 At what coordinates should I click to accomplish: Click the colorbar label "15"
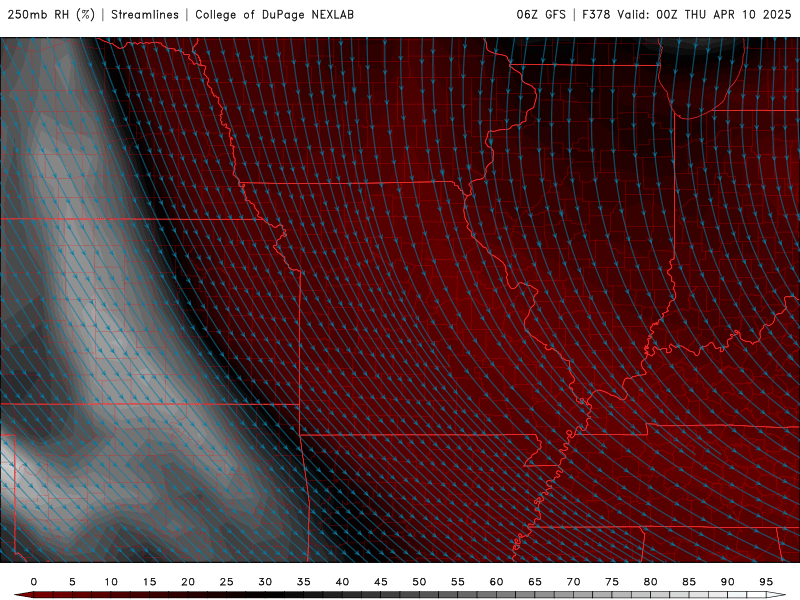(x=149, y=582)
